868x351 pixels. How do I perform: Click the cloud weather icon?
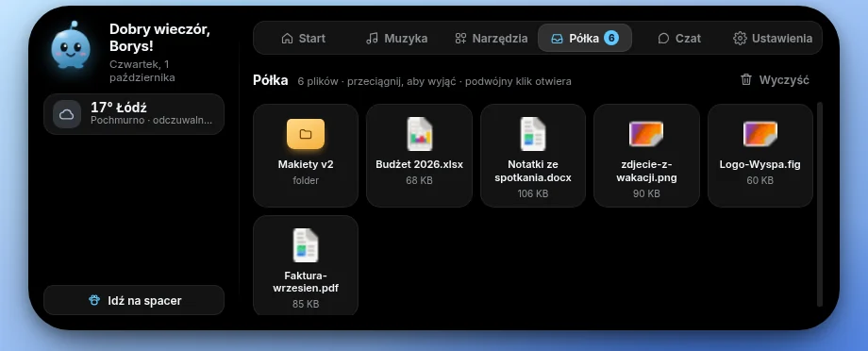pyautogui.click(x=67, y=114)
